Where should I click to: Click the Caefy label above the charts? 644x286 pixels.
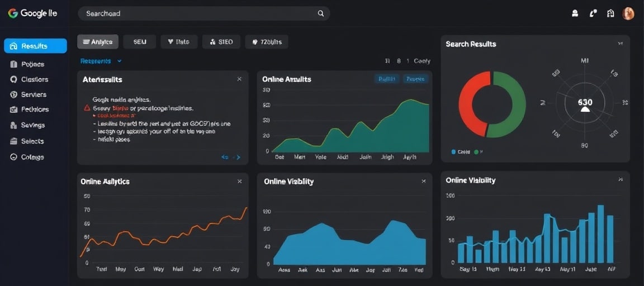(x=422, y=61)
